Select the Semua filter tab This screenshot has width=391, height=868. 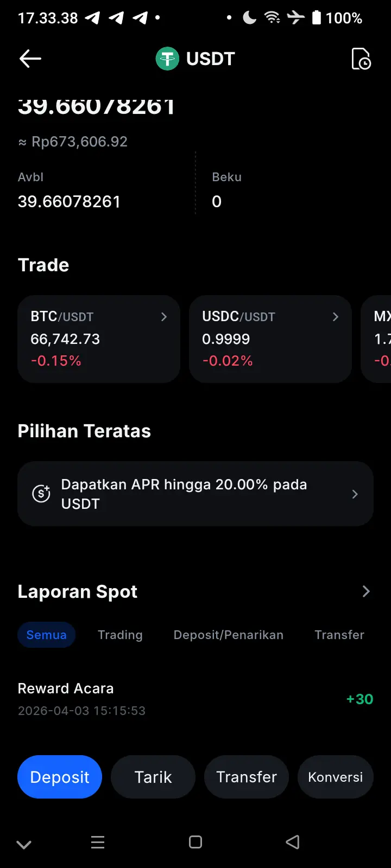coord(47,635)
